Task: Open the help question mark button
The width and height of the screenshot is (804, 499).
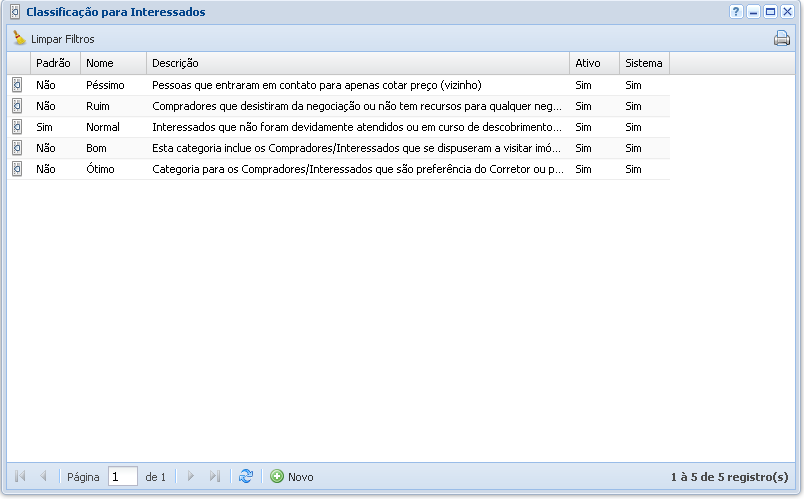Action: coord(736,12)
